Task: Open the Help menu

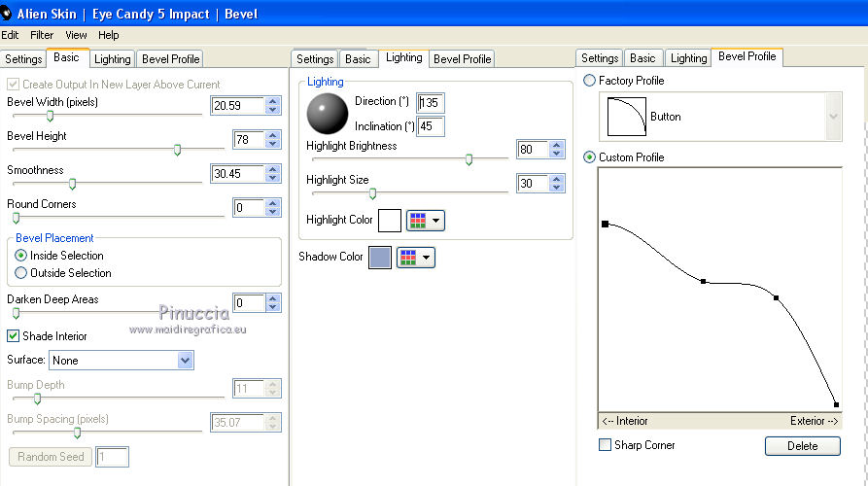Action: (x=109, y=35)
